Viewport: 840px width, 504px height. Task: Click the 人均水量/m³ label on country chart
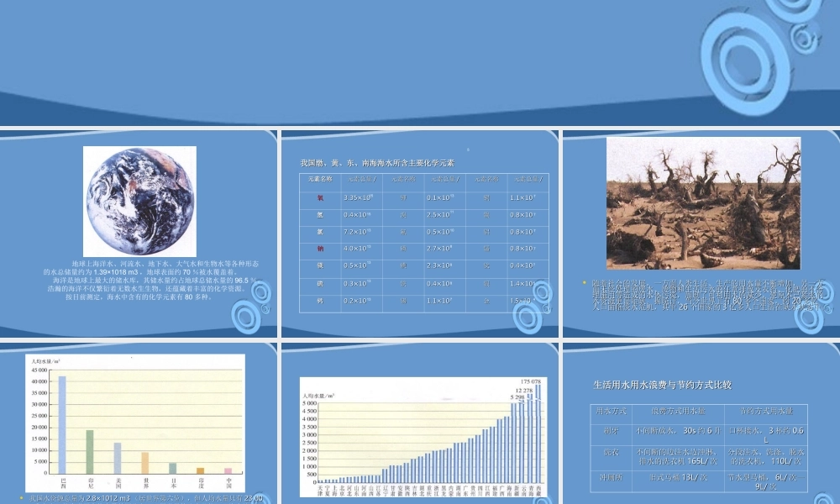coord(46,361)
